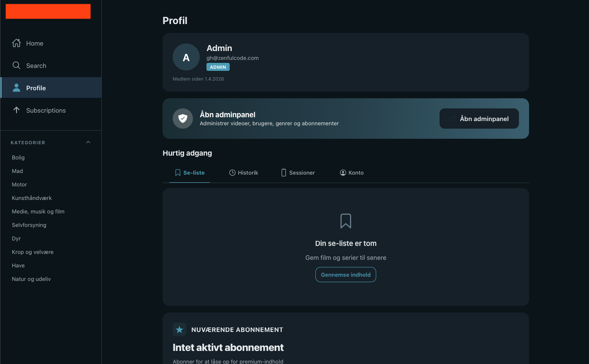The width and height of the screenshot is (589, 364).
Task: Go to Subscriptions in the sidebar
Action: pos(51,110)
